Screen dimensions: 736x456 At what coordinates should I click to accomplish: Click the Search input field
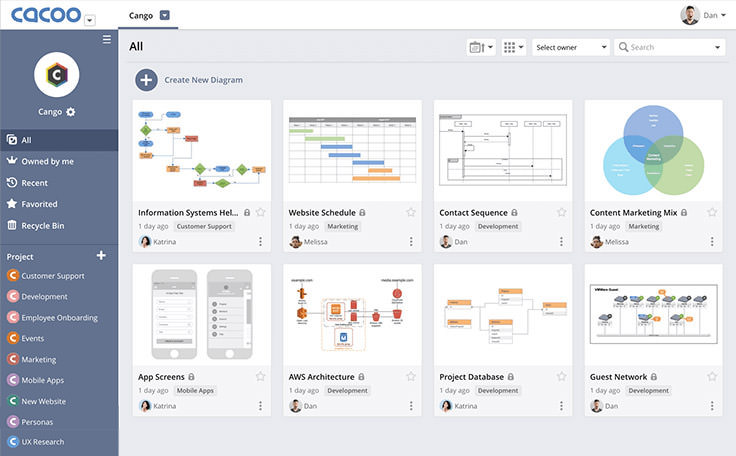pyautogui.click(x=670, y=47)
